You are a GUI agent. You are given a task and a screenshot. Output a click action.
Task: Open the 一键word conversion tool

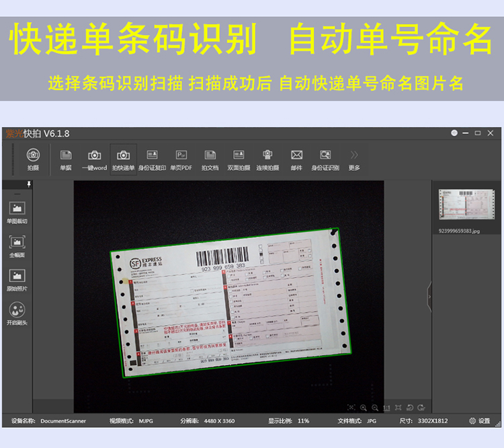(x=95, y=159)
